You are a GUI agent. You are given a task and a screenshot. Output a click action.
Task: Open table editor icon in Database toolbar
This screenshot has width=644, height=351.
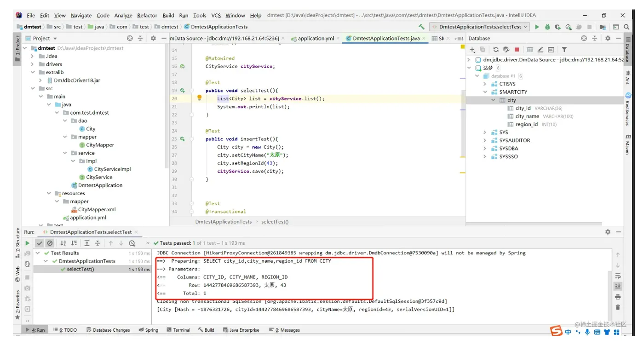[x=530, y=50]
